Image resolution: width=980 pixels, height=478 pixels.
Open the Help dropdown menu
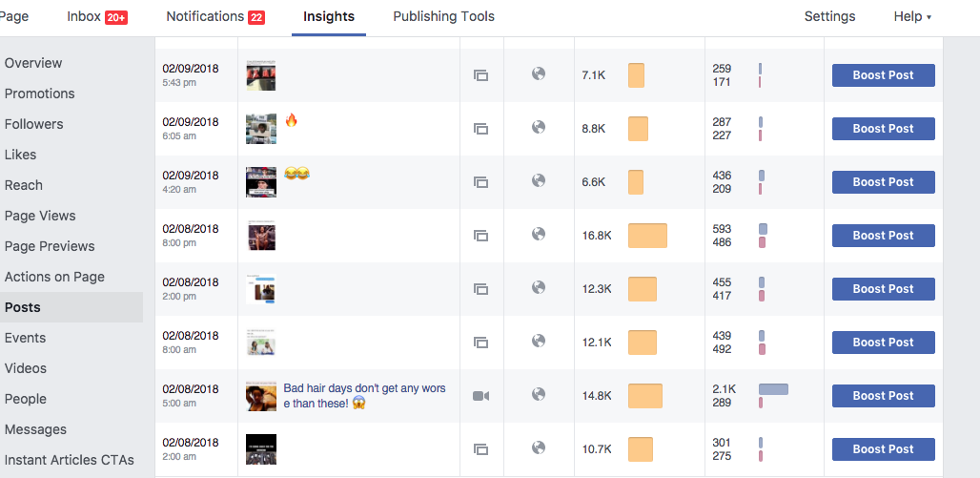point(911,16)
